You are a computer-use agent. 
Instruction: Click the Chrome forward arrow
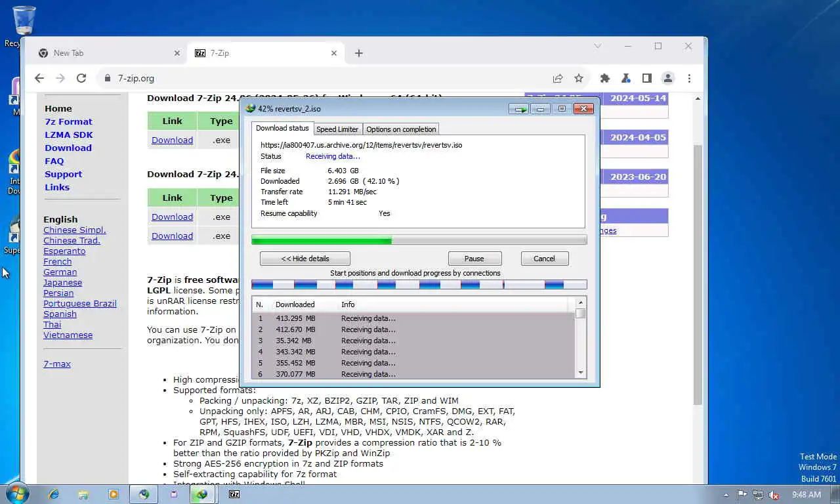click(x=60, y=78)
